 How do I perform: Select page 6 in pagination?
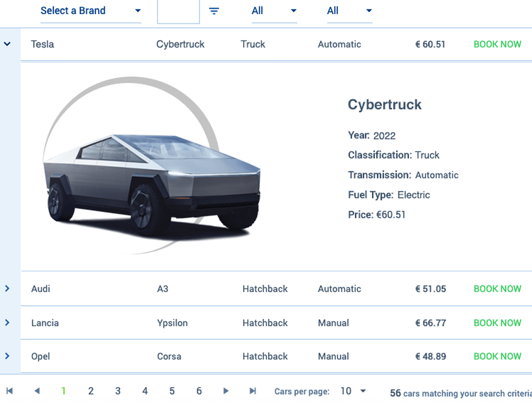[199, 391]
